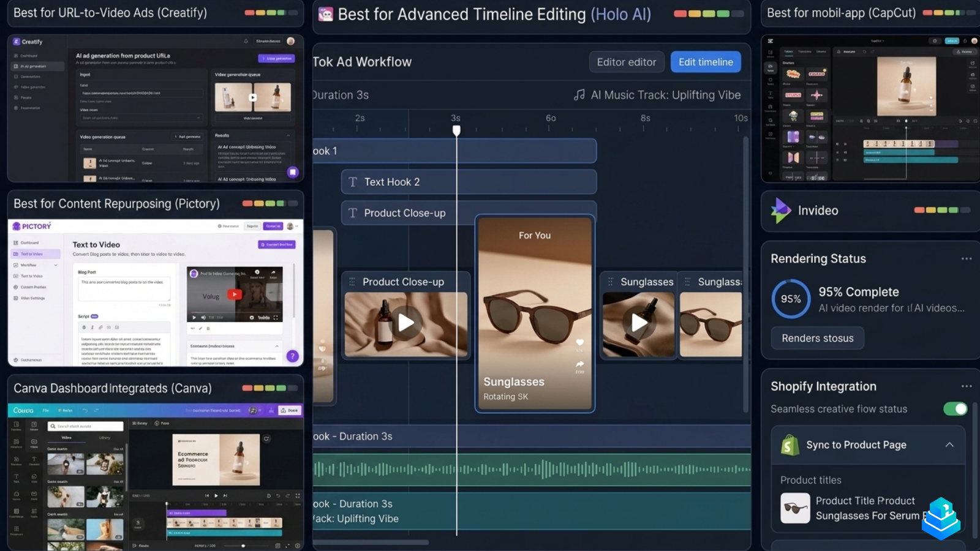Click the music note icon beside AI Music Track

(579, 95)
